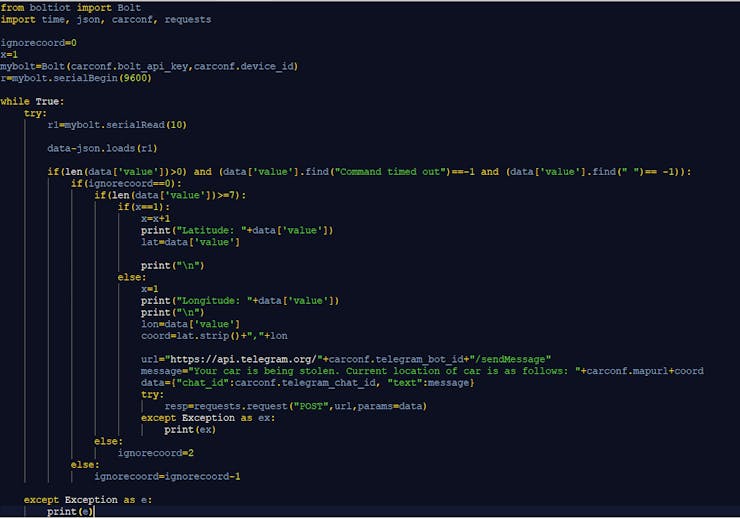Click the 'if(ignorecoord==0):' condition

click(126, 184)
